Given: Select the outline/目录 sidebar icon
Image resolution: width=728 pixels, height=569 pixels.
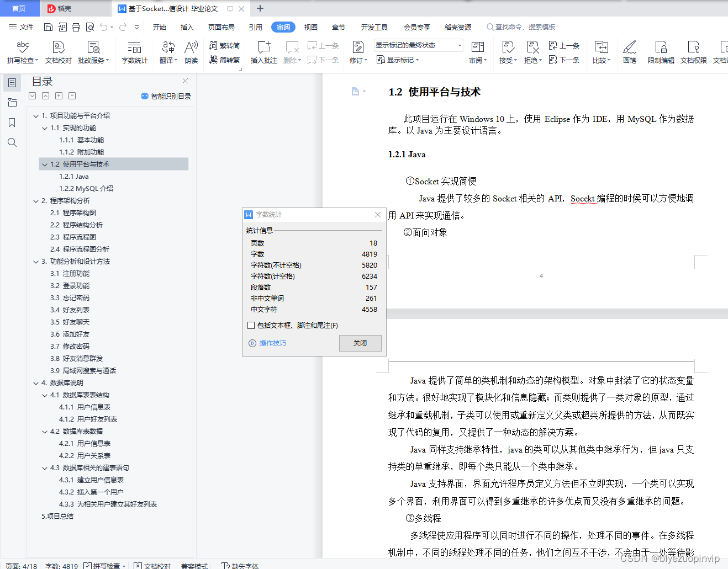Looking at the screenshot, I should (12, 83).
